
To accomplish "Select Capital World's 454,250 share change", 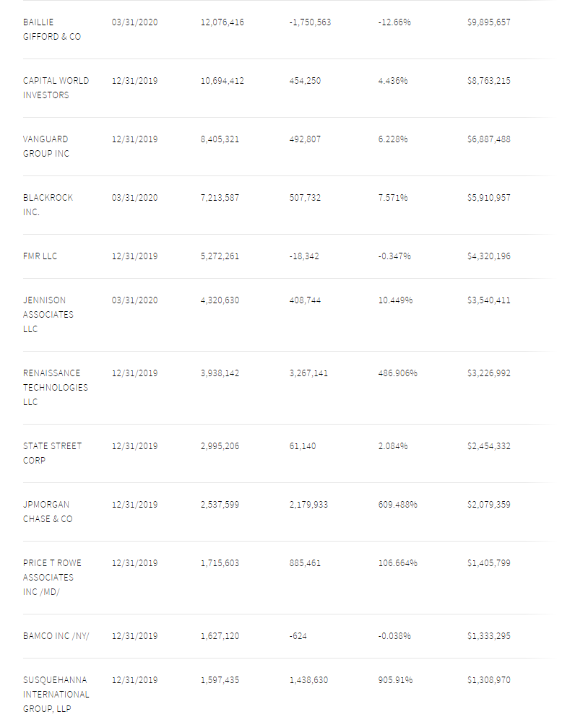I will click(305, 81).
